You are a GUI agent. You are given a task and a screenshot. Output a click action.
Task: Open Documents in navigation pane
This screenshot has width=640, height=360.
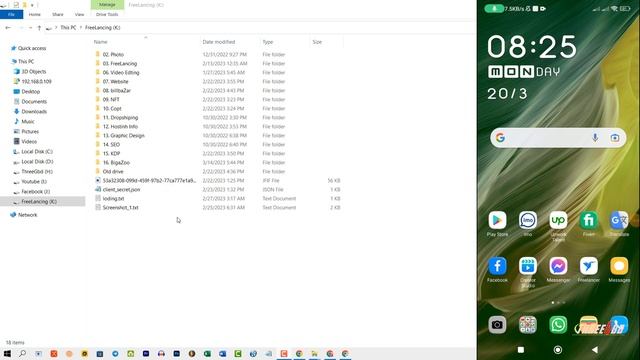click(34, 101)
